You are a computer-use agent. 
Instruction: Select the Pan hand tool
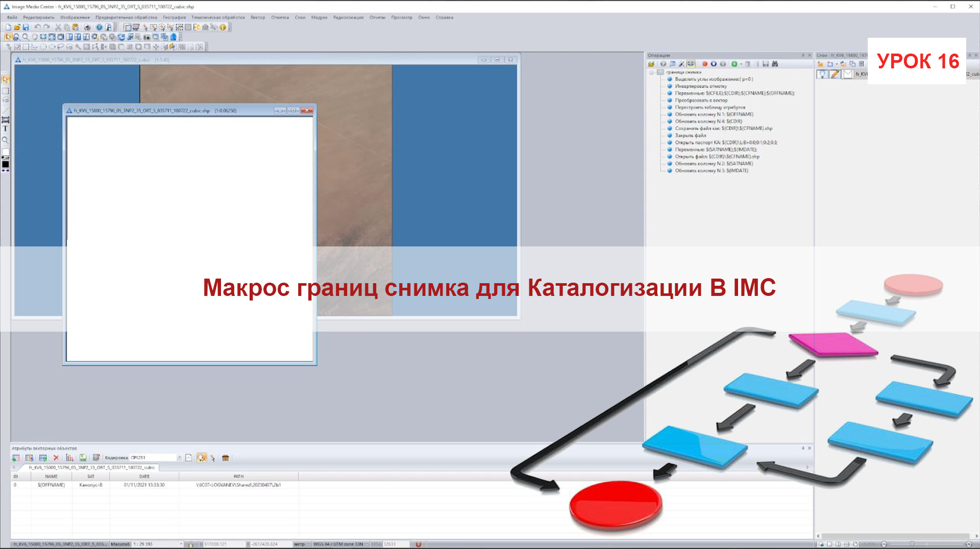click(x=34, y=37)
